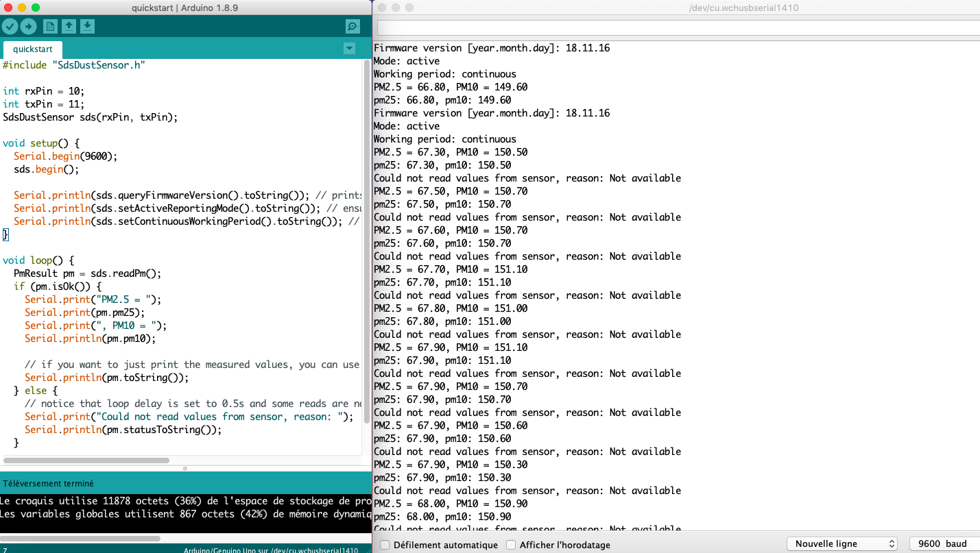Click the 'Le croquis utilise 11878 octets' console line
Image resolution: width=980 pixels, height=553 pixels.
click(x=186, y=501)
